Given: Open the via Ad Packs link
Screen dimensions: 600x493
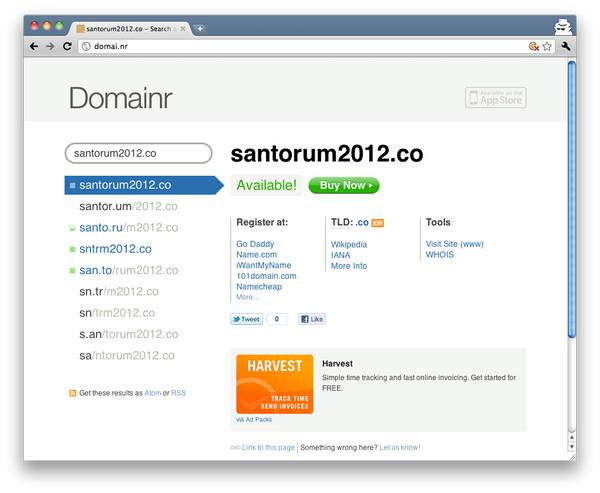Looking at the screenshot, I should pos(254,420).
